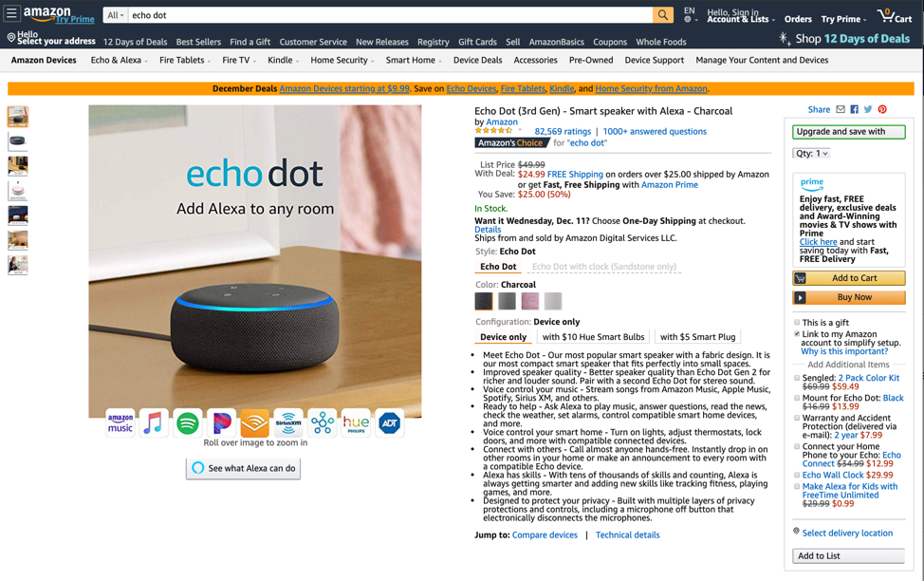Screen dimensions: 924x581
Task: Share via Facebook icon
Action: pyautogui.click(x=855, y=109)
